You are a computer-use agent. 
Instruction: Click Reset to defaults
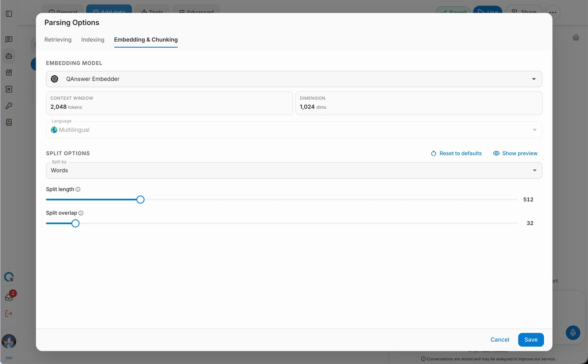point(456,154)
